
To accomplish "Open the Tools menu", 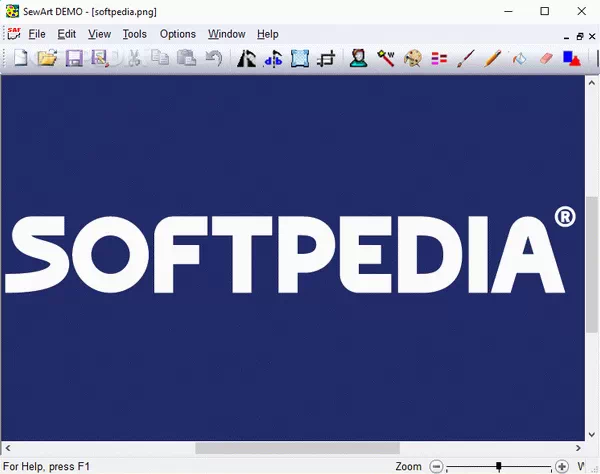I will tap(135, 34).
